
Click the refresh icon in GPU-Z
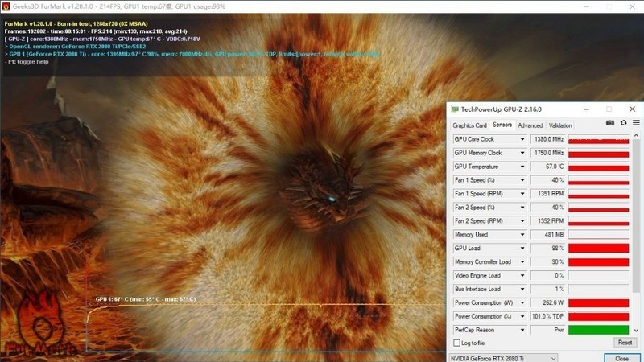pyautogui.click(x=623, y=123)
